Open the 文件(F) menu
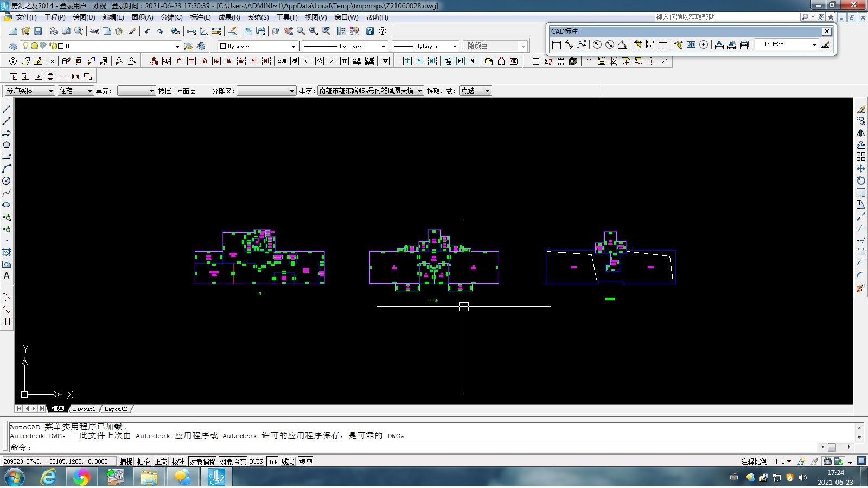Viewport: 868px width, 488px height. 26,17
